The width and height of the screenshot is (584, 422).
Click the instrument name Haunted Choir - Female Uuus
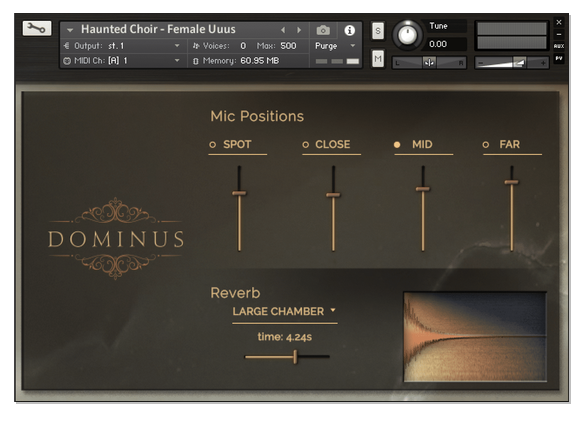click(x=158, y=29)
